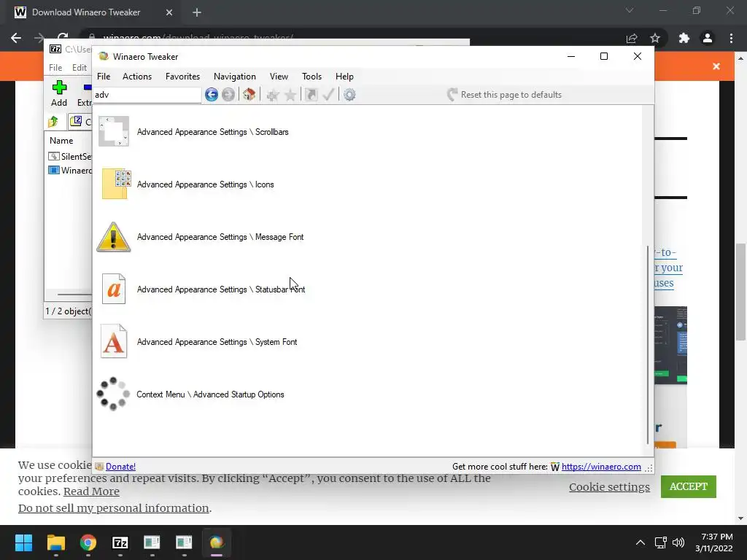The height and width of the screenshot is (560, 747).
Task: Close the Download Winaero Tweaker tab
Action: pyautogui.click(x=169, y=12)
